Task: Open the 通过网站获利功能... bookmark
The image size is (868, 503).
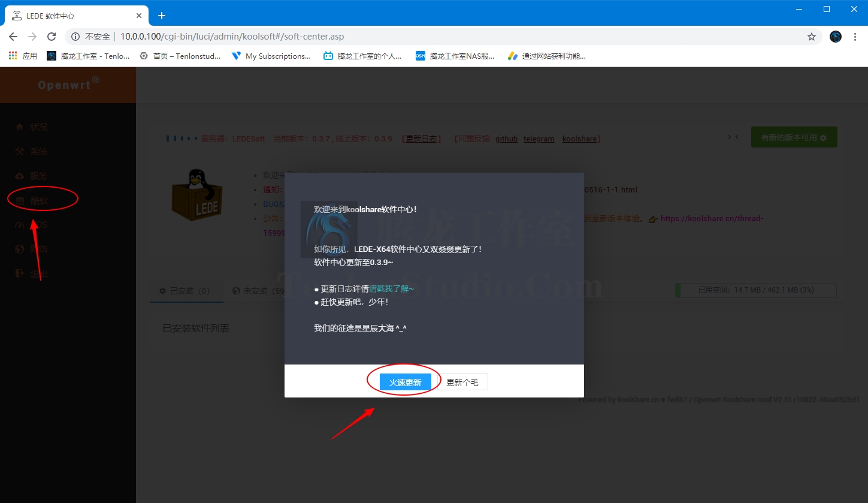Action: 546,56
